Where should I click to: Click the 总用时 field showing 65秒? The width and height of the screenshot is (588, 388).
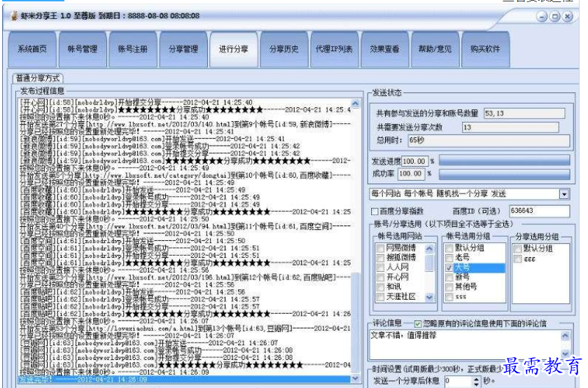(489, 140)
